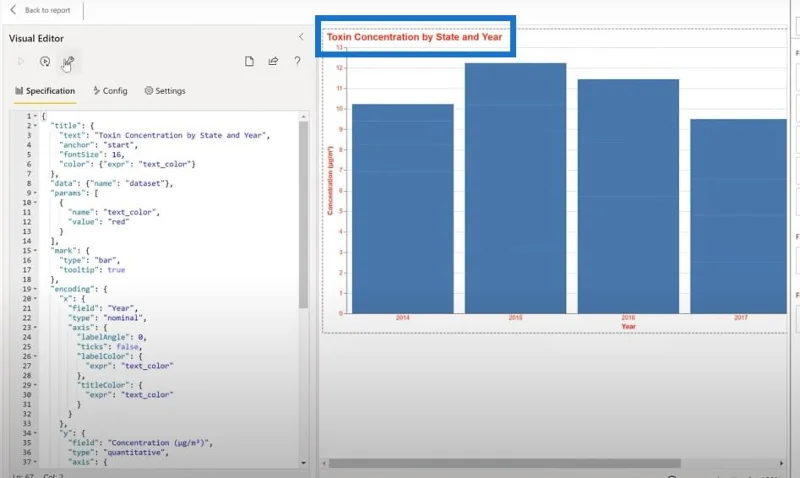This screenshot has height=478, width=800.
Task: Collapse the "params" block on line 9
Action: tap(35, 193)
